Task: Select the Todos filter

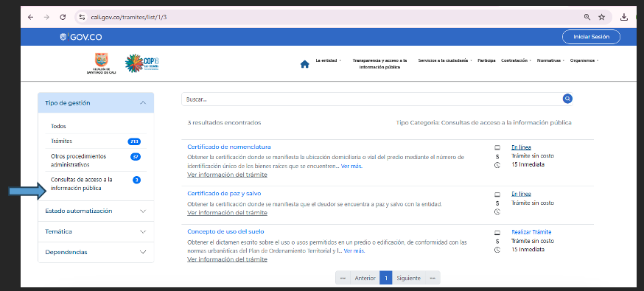Action: point(58,126)
